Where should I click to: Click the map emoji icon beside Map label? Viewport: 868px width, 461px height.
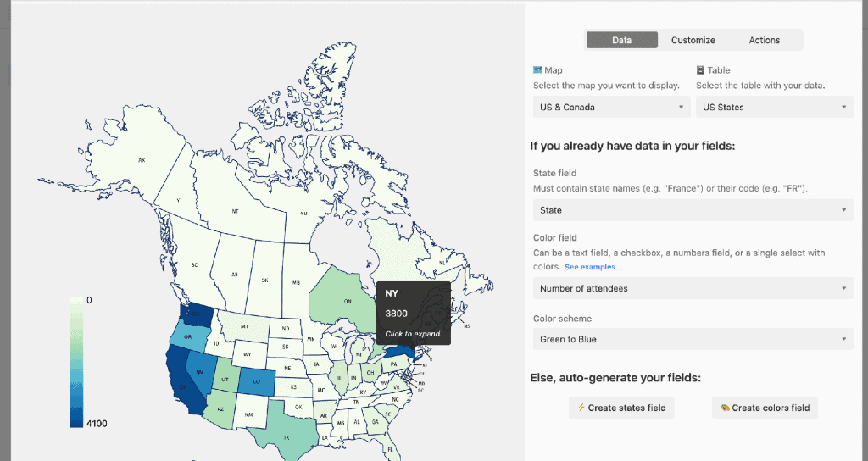click(537, 70)
